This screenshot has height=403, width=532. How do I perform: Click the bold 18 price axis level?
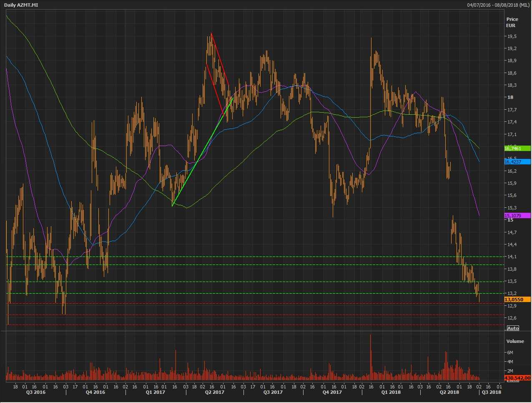click(x=510, y=97)
